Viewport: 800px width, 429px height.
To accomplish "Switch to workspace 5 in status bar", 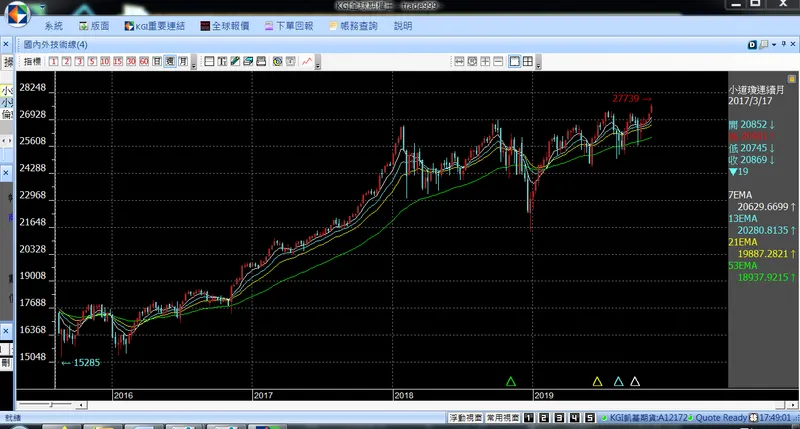I will 590,418.
